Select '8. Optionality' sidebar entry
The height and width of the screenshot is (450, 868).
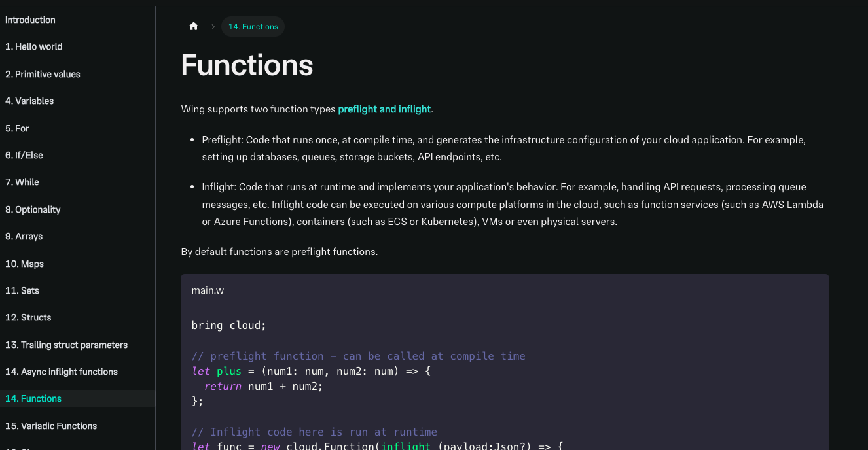click(x=33, y=209)
